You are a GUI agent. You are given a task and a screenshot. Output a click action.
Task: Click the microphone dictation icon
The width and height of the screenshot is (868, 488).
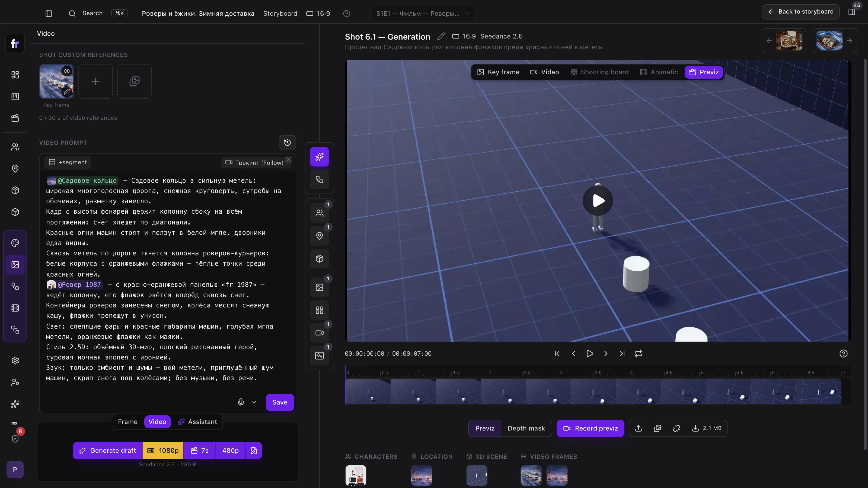tap(241, 402)
